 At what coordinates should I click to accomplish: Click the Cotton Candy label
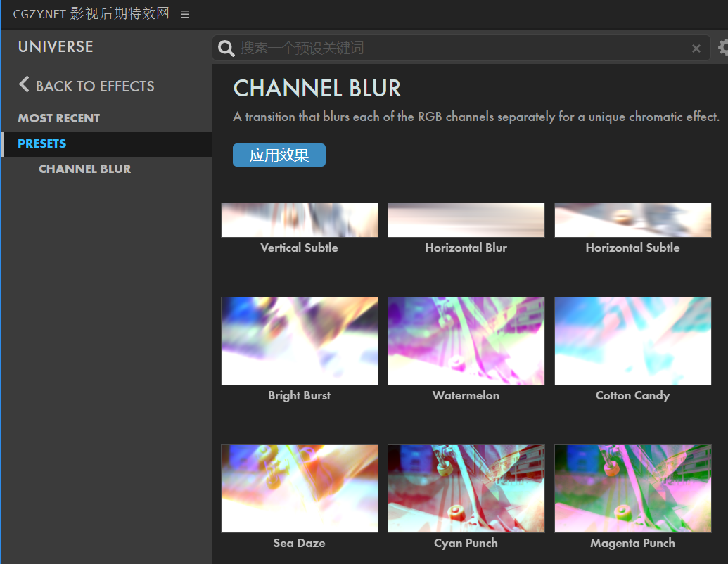[633, 396]
